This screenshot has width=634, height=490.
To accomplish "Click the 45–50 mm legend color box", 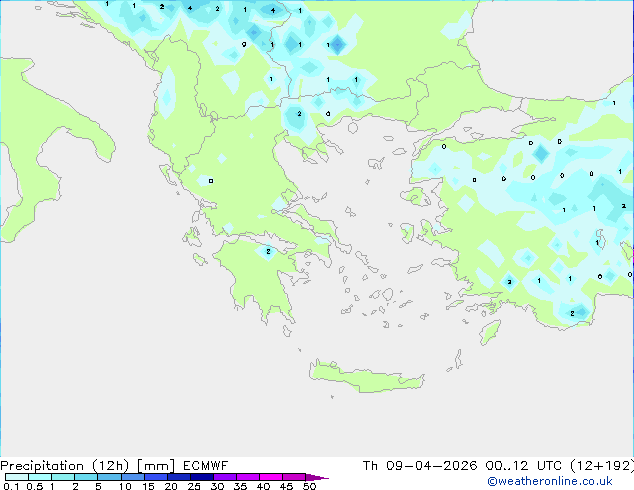I will (x=294, y=477).
